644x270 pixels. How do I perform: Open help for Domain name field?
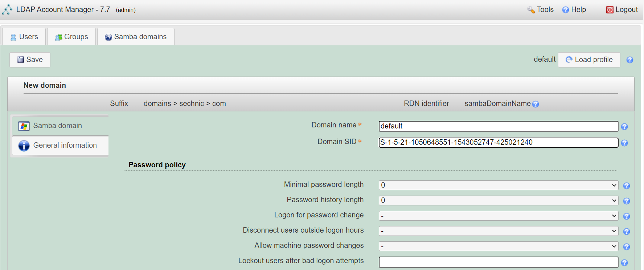coord(624,127)
